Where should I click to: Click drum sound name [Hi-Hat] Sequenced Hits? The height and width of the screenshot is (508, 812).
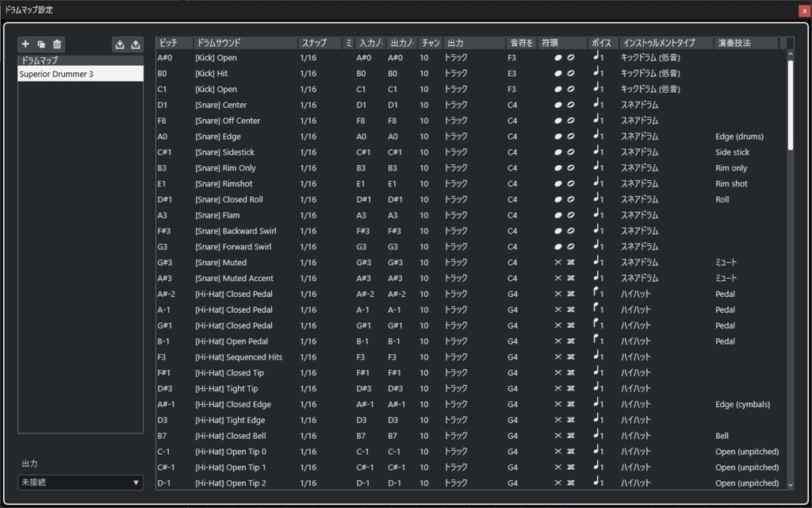tap(239, 357)
